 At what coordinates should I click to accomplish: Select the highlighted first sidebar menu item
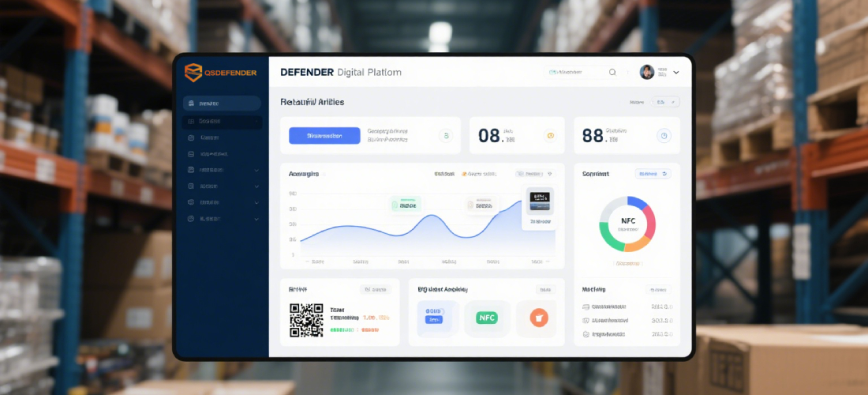point(222,103)
